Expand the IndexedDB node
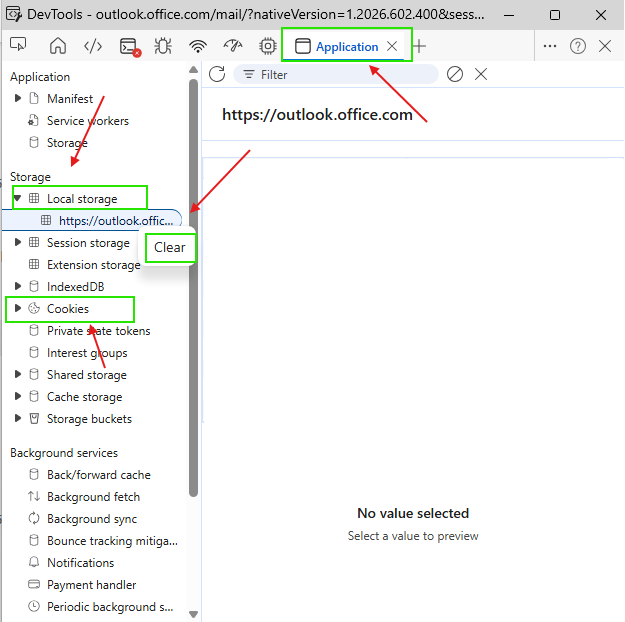The width and height of the screenshot is (625, 622). (18, 286)
